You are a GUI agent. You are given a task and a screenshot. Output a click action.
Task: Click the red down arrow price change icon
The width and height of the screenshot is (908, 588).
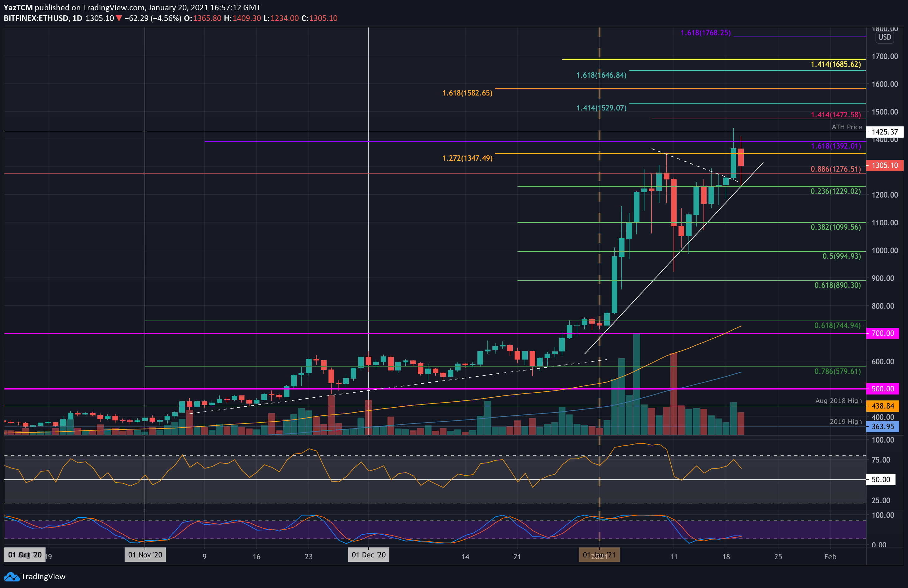[119, 18]
